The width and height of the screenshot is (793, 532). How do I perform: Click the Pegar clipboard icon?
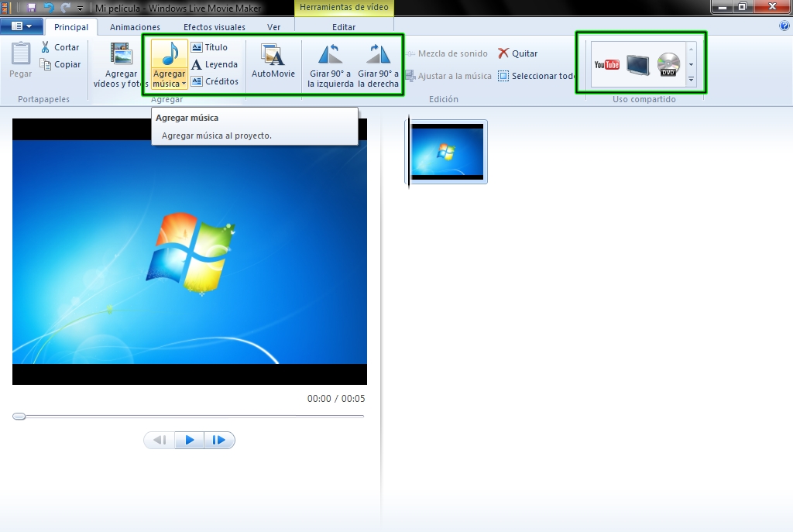pyautogui.click(x=21, y=53)
